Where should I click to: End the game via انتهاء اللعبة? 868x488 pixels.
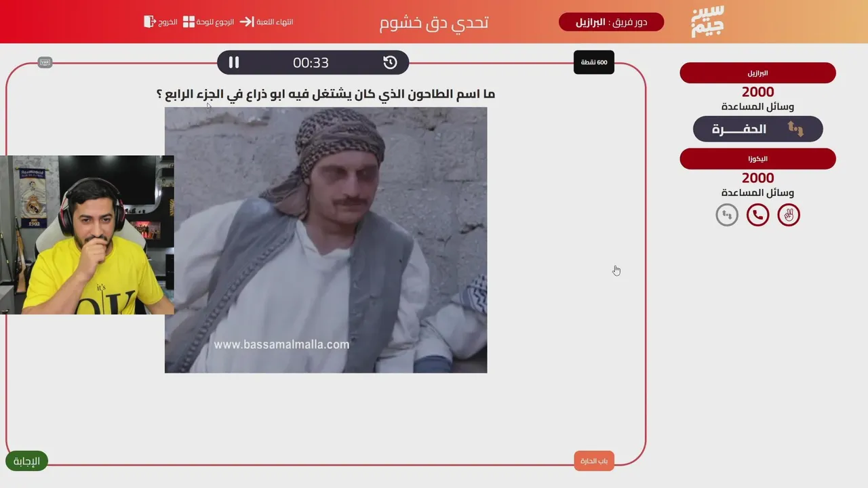(267, 22)
